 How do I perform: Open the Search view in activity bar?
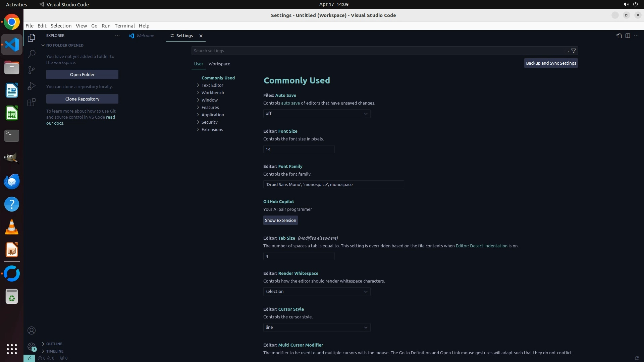[x=32, y=54]
